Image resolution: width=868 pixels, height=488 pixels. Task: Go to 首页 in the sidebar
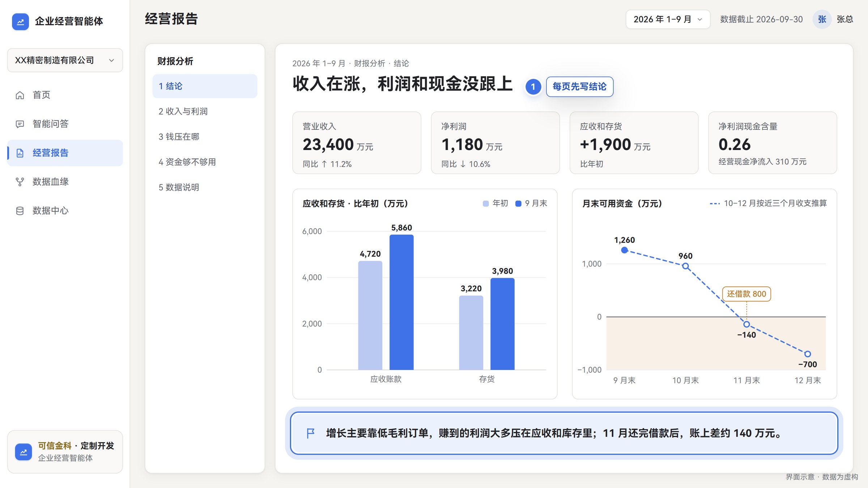click(65, 95)
